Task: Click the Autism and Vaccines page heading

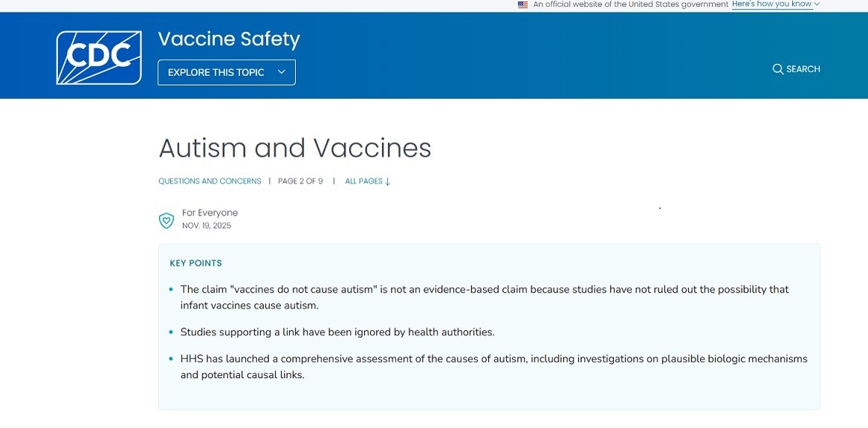Action: (295, 148)
